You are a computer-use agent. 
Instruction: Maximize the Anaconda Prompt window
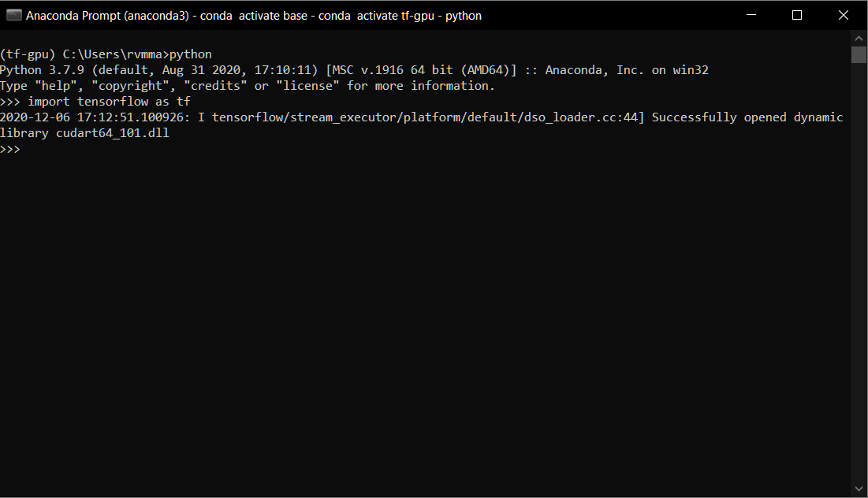pyautogui.click(x=796, y=15)
